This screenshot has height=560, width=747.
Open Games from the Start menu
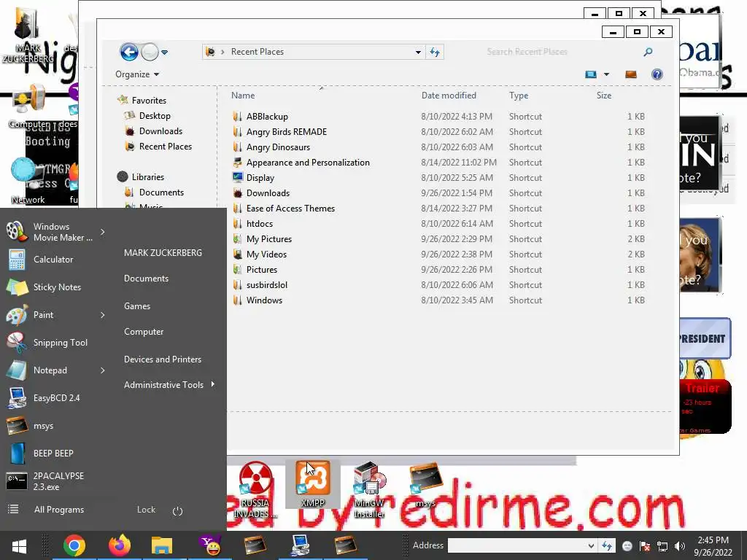pyautogui.click(x=137, y=306)
